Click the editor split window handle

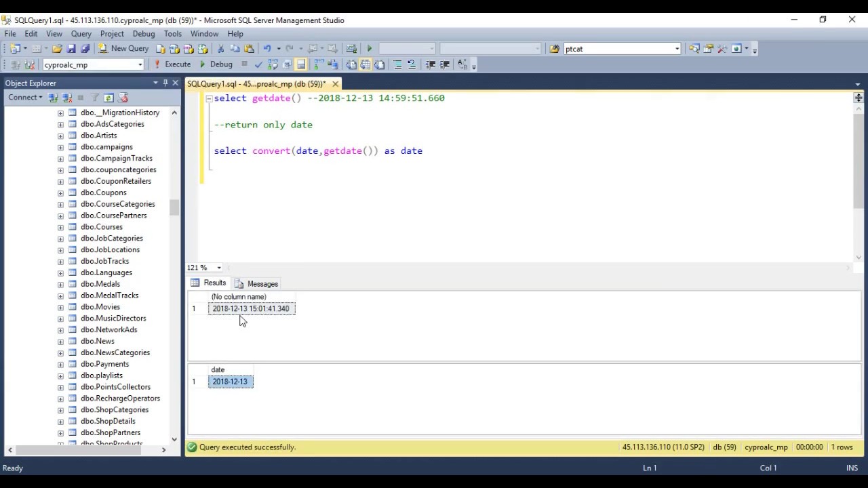click(x=859, y=98)
